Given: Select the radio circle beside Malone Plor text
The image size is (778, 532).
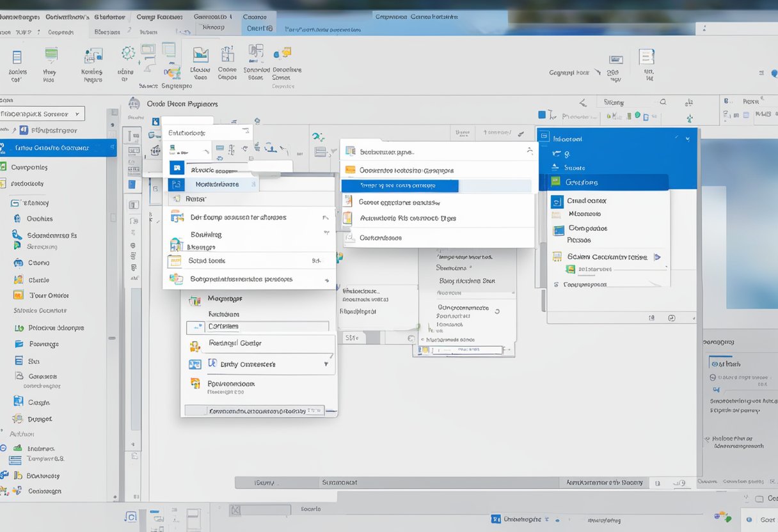Looking at the screenshot, I should 708,439.
